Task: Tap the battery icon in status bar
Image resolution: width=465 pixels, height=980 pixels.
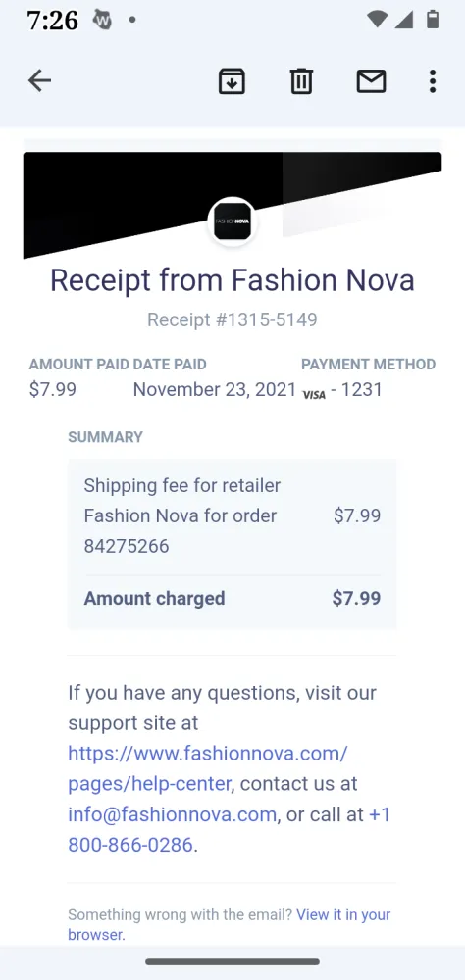Action: [x=432, y=20]
